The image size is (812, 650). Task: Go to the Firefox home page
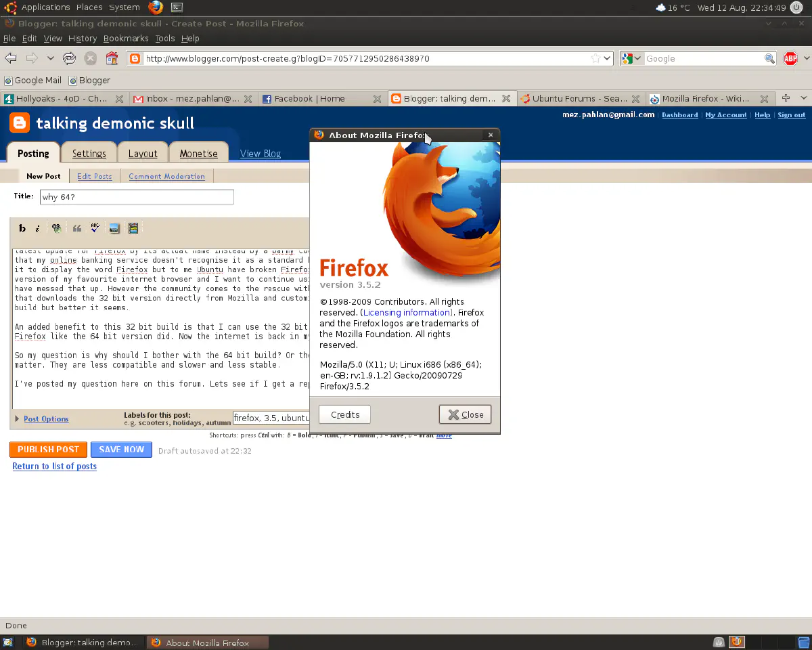[112, 58]
